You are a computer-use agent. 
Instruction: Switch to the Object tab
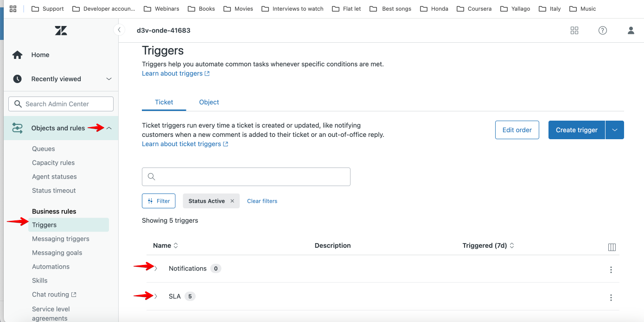coord(209,102)
